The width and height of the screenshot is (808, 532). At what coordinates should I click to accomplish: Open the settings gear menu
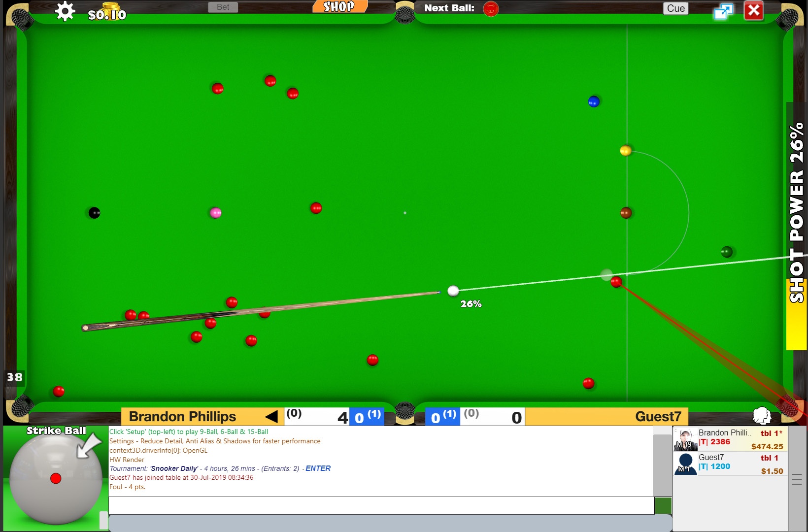pos(65,11)
